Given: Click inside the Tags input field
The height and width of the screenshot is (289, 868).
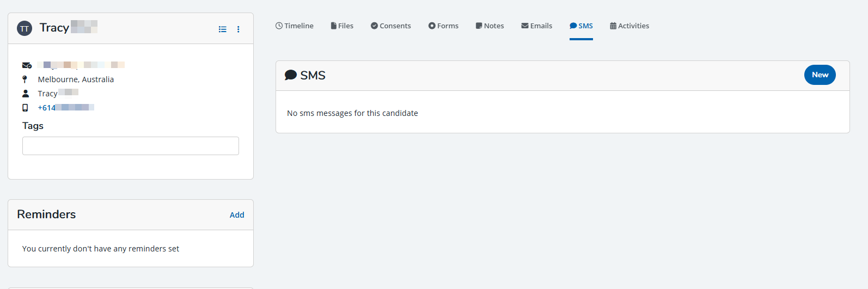Looking at the screenshot, I should tap(131, 146).
